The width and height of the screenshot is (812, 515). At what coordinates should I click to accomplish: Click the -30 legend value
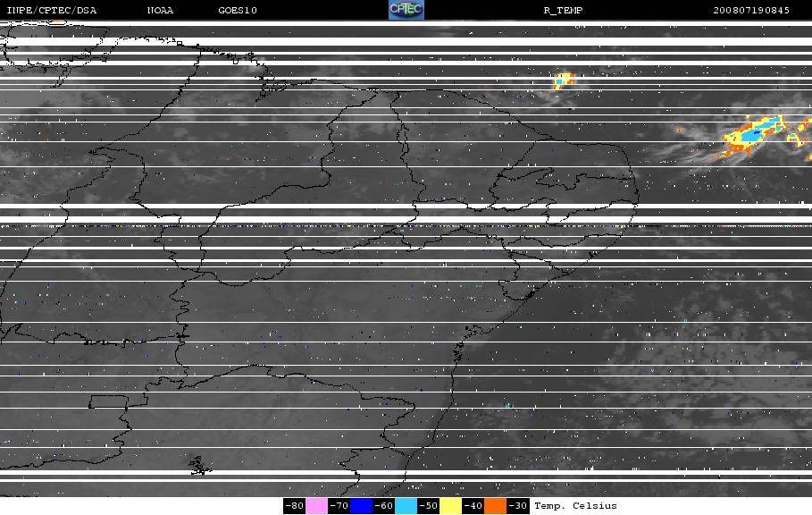[517, 506]
